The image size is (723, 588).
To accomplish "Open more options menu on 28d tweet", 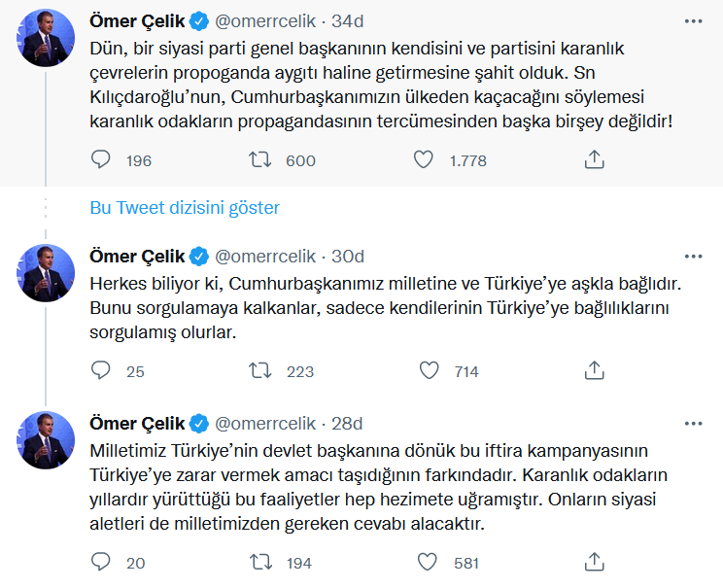I will [x=694, y=424].
